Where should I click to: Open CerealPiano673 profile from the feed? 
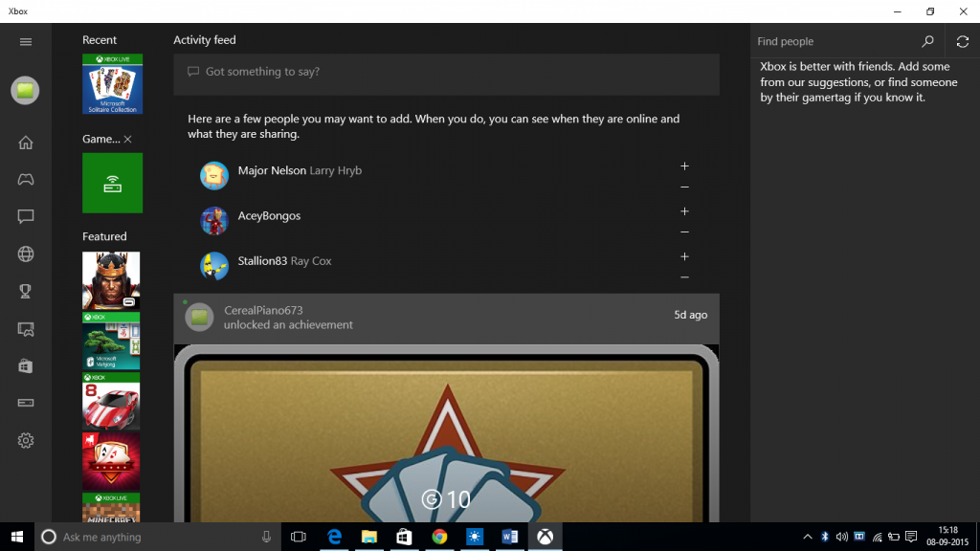coord(263,311)
